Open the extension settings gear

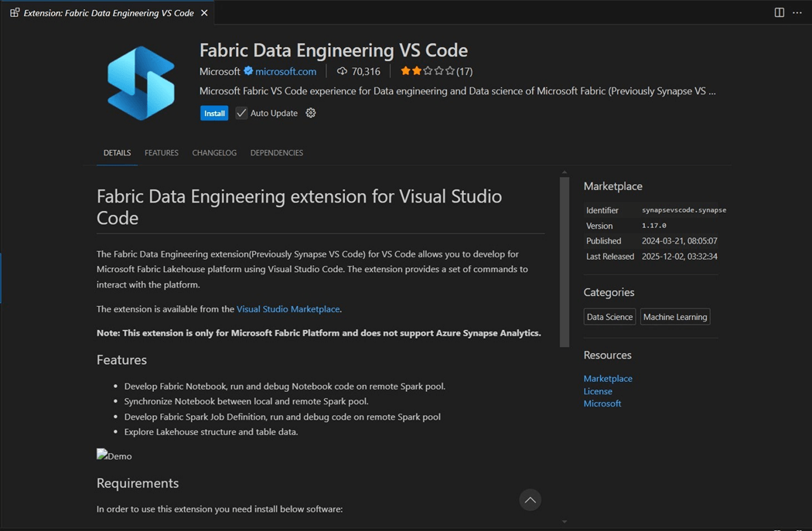tap(311, 113)
